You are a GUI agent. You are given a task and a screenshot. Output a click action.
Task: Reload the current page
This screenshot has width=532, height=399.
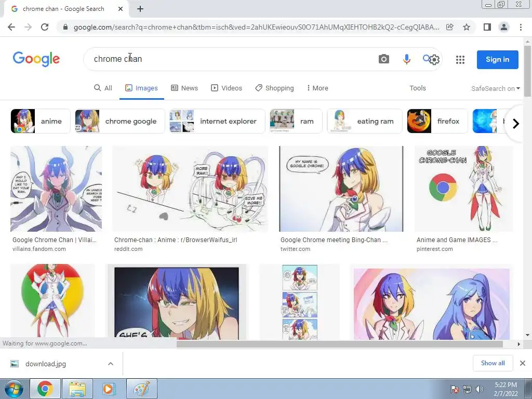click(x=45, y=27)
